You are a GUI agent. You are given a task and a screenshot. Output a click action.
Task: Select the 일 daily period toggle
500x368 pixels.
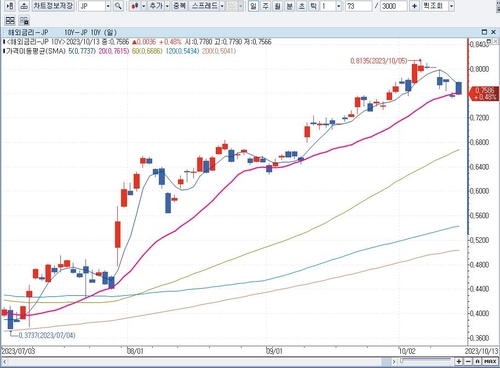click(254, 6)
